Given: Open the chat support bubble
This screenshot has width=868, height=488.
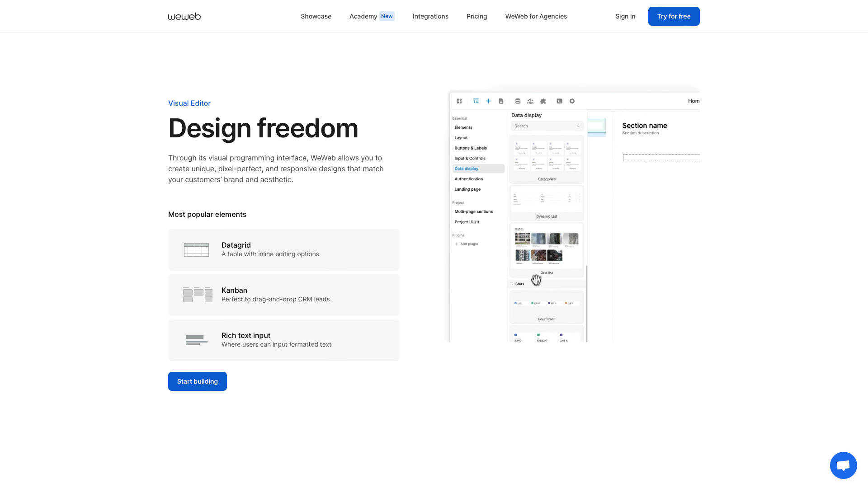Looking at the screenshot, I should [843, 465].
